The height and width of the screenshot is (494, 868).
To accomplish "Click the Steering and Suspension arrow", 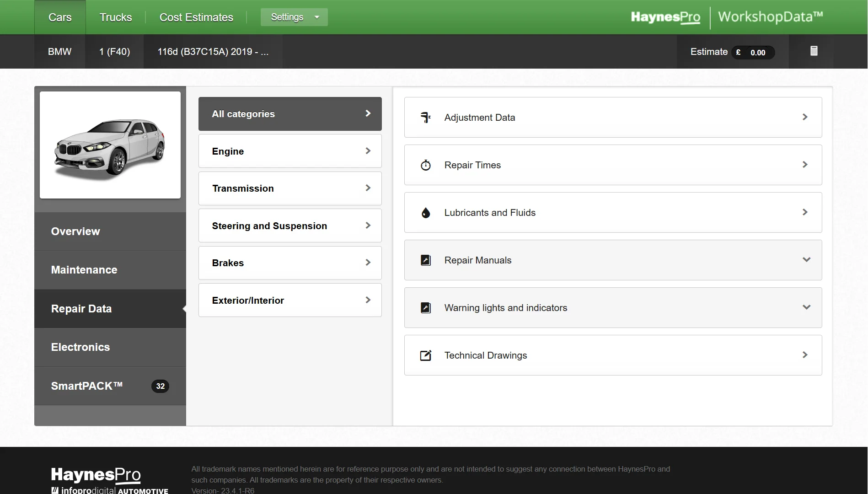I will [x=368, y=226].
